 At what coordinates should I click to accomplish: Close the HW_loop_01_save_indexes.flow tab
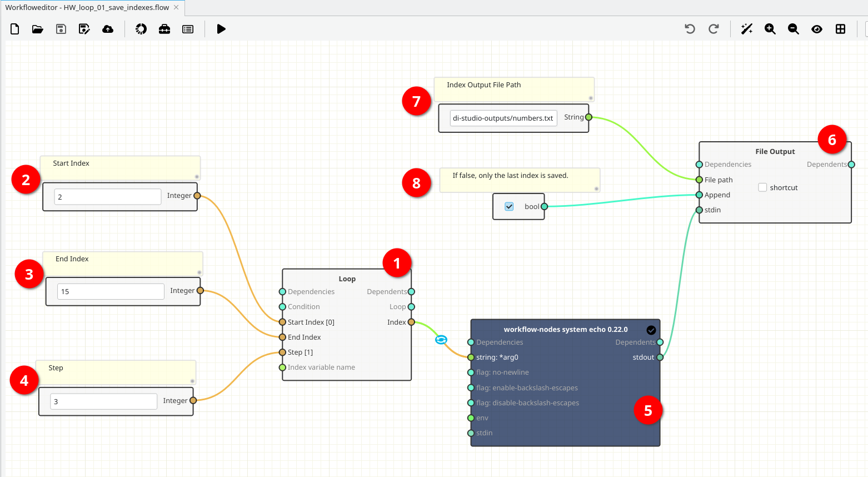[x=176, y=7]
